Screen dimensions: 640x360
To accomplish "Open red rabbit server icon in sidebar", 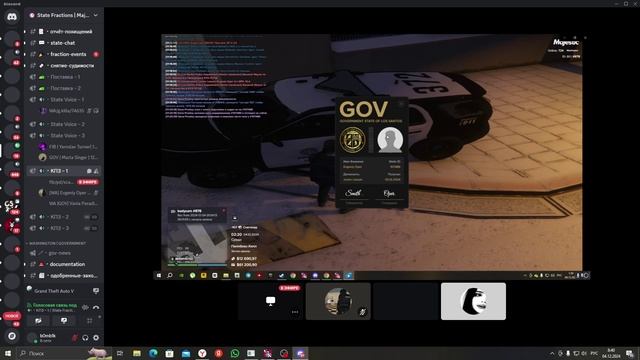I will [11, 225].
